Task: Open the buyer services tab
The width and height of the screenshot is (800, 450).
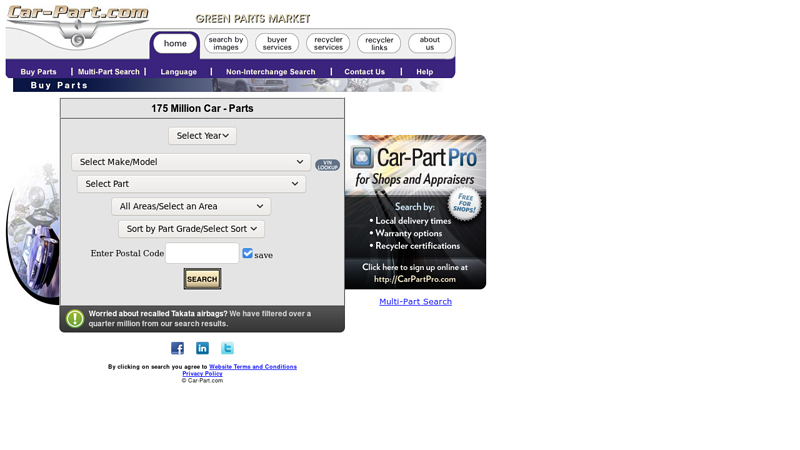Action: [277, 43]
